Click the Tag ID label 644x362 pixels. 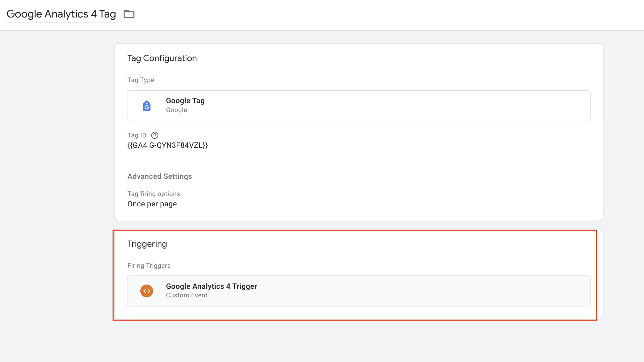point(137,135)
